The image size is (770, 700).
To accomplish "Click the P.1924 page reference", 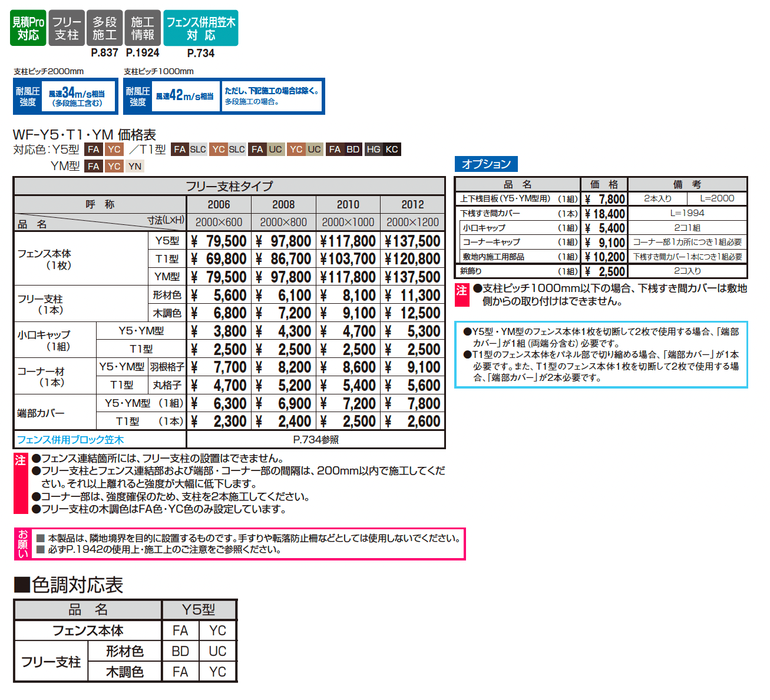I will 141,53.
